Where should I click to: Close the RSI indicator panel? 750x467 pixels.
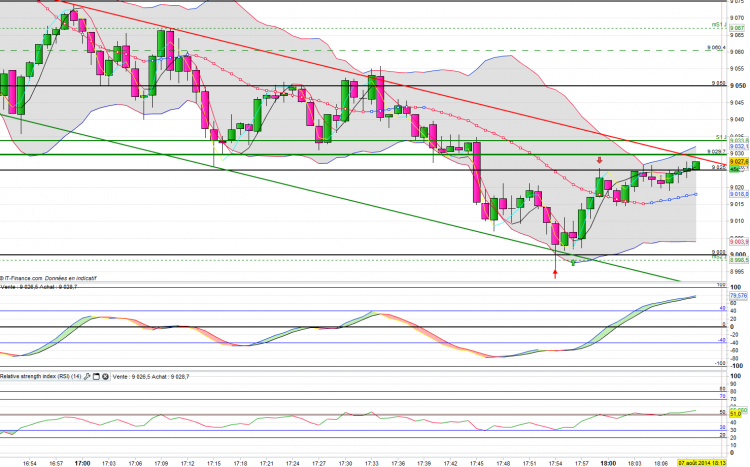tap(105, 377)
